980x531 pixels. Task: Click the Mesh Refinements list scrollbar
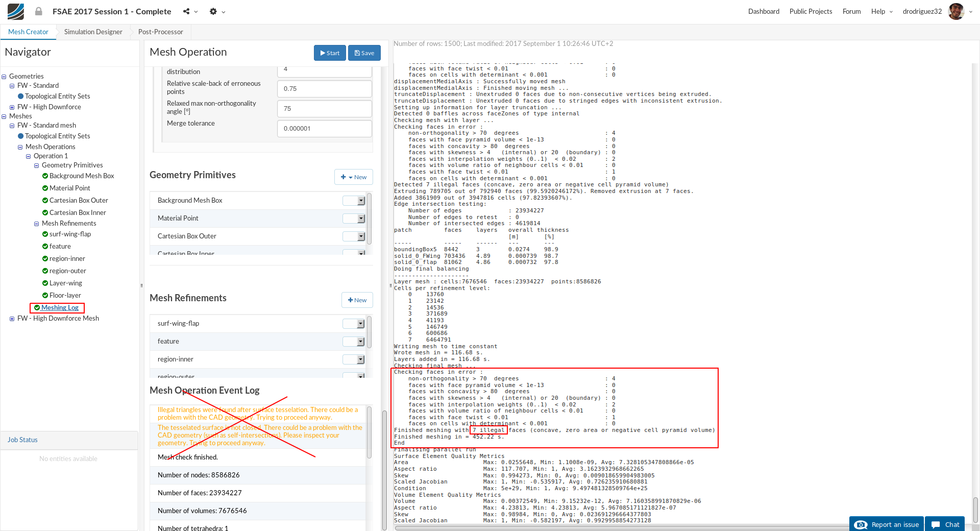369,332
